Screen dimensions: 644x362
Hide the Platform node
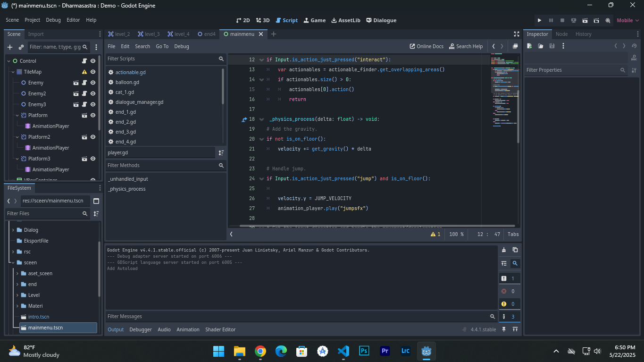coord(93,115)
